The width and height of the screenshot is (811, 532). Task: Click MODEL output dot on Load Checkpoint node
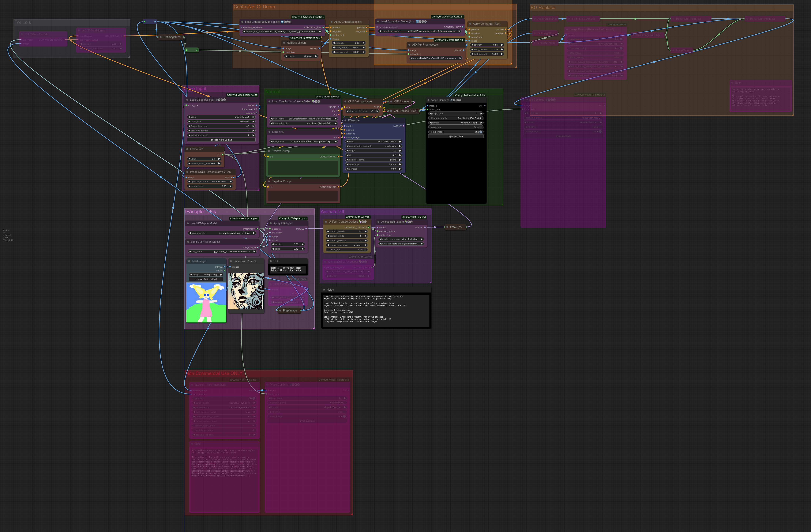coord(338,107)
